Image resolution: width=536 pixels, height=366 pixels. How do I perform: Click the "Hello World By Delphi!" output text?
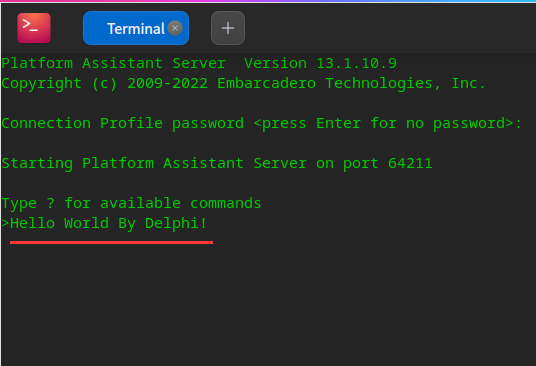coord(108,223)
